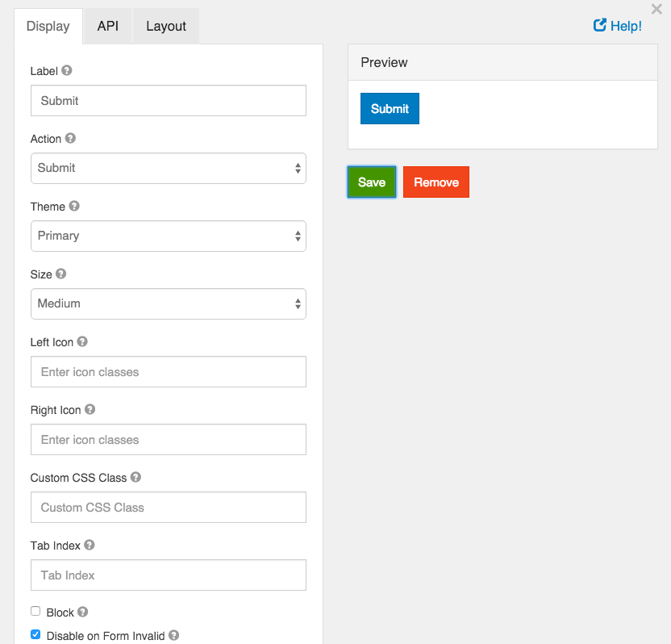671x644 pixels.
Task: Click the red Remove button
Action: (436, 182)
